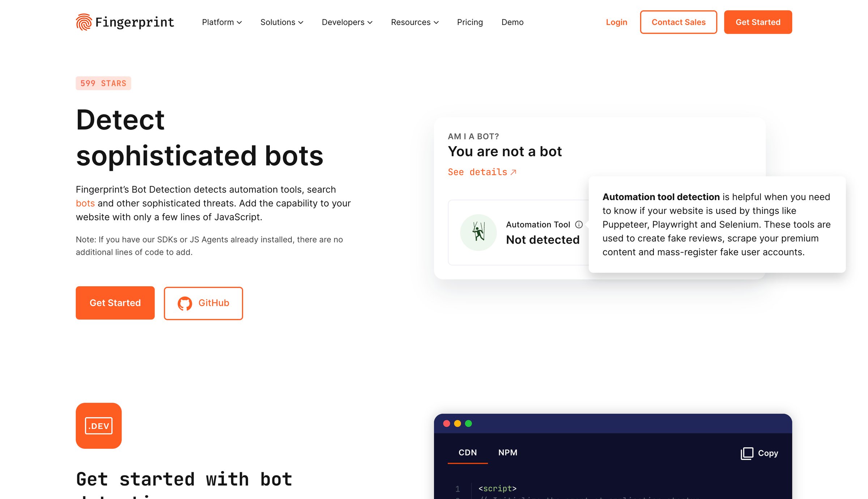Click the orange 'bots' text link
868x499 pixels.
pyautogui.click(x=85, y=203)
